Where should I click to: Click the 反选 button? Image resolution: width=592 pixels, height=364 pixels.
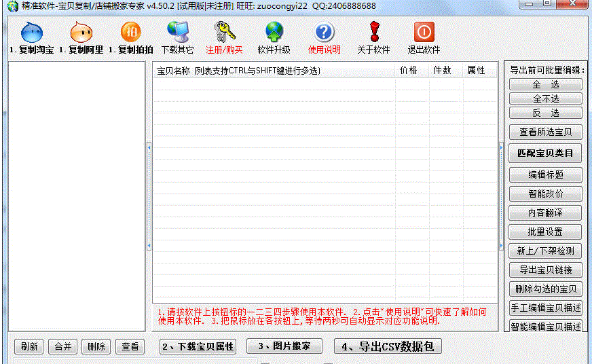(546, 113)
